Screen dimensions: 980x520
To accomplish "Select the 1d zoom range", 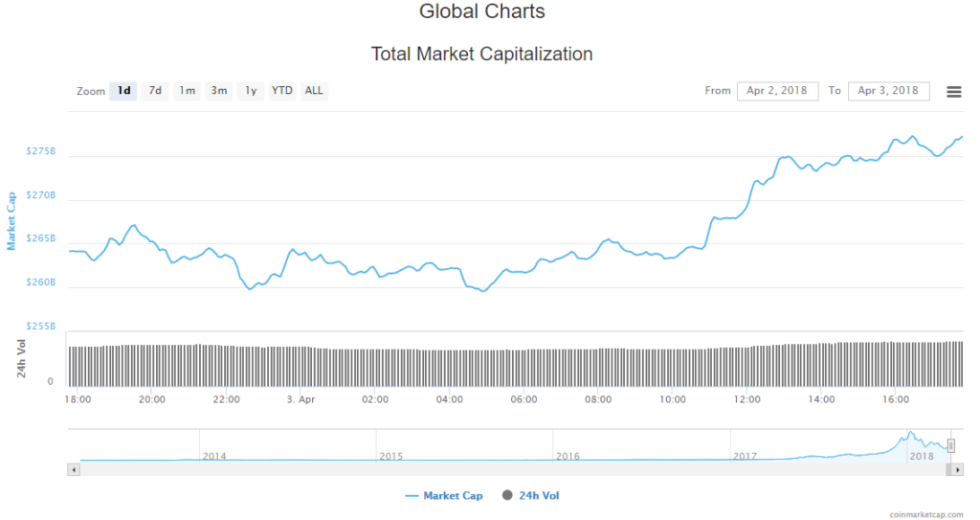I will coord(123,91).
